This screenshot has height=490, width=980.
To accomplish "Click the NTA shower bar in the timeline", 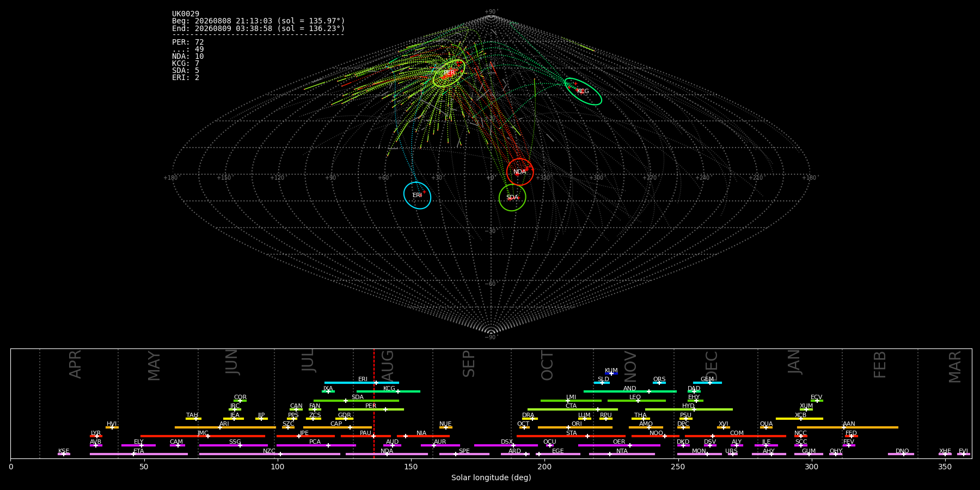I will pyautogui.click(x=622, y=454).
